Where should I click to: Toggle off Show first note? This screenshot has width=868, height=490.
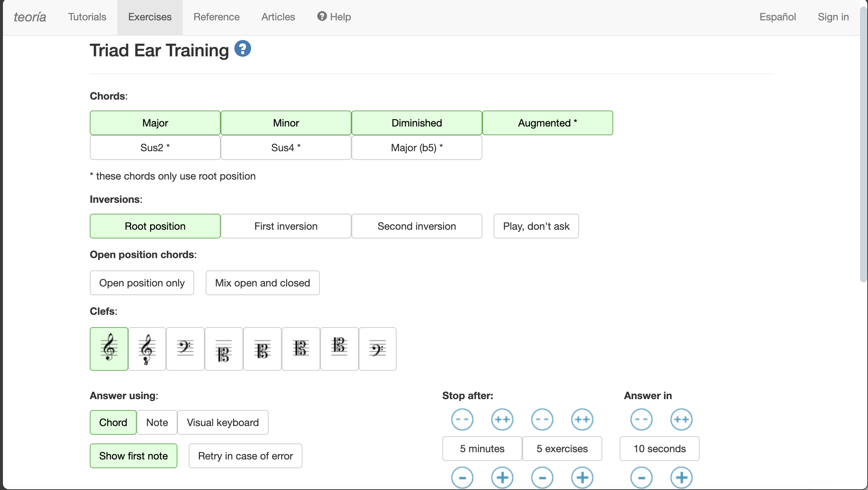click(133, 456)
